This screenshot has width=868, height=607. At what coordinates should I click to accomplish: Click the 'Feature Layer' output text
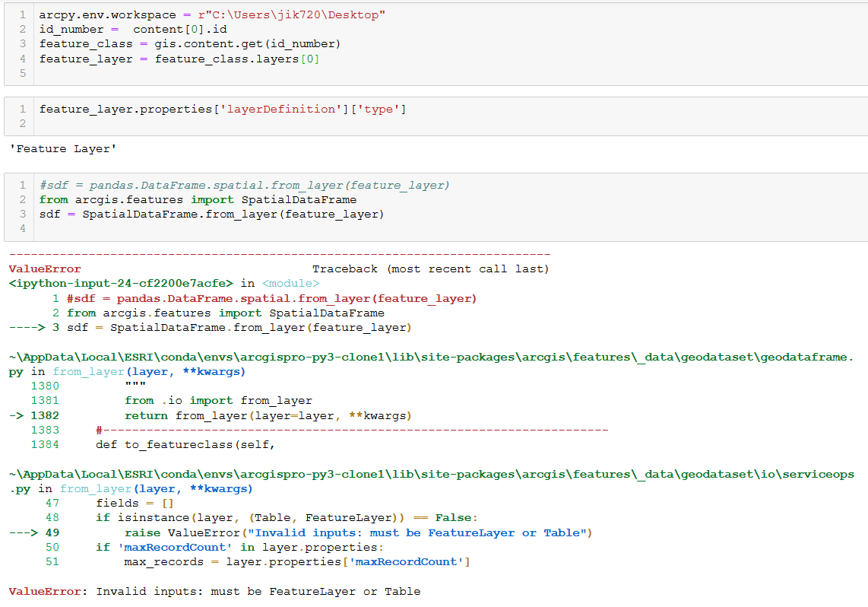(x=63, y=149)
